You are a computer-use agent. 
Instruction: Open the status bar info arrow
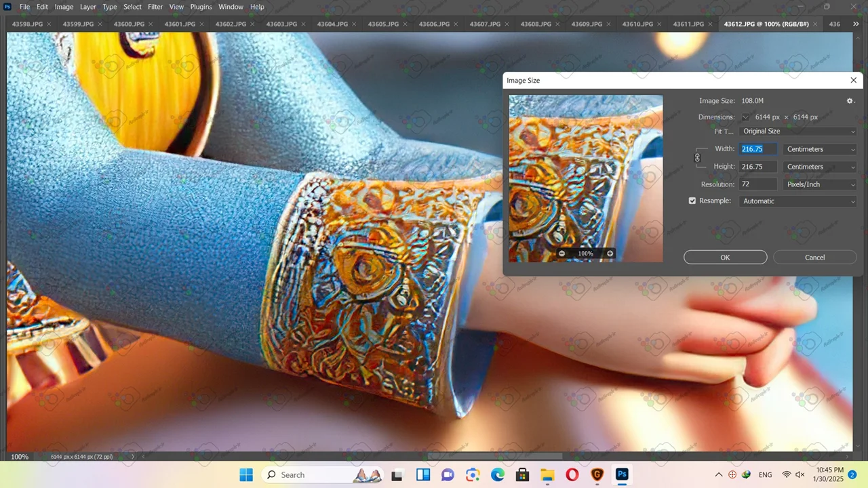133,457
